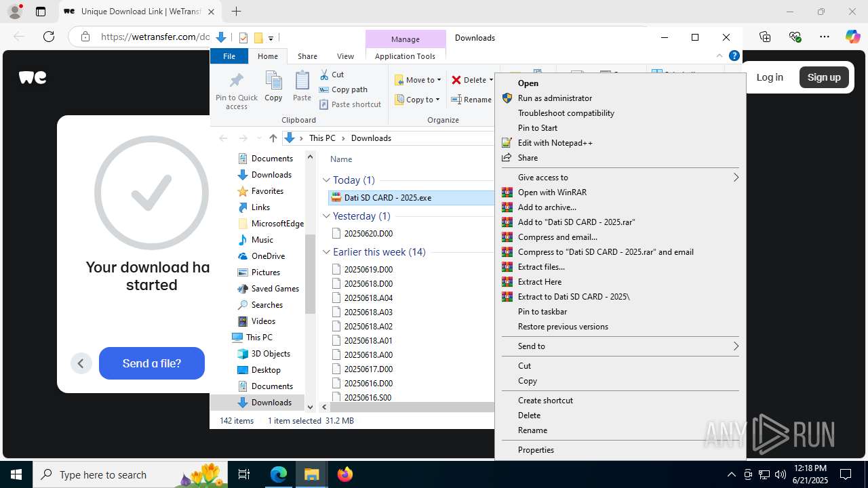Click the Explorer help question icon

[734, 56]
